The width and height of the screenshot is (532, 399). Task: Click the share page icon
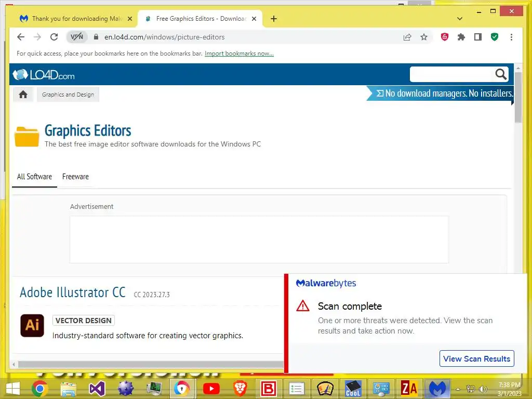[x=407, y=37]
